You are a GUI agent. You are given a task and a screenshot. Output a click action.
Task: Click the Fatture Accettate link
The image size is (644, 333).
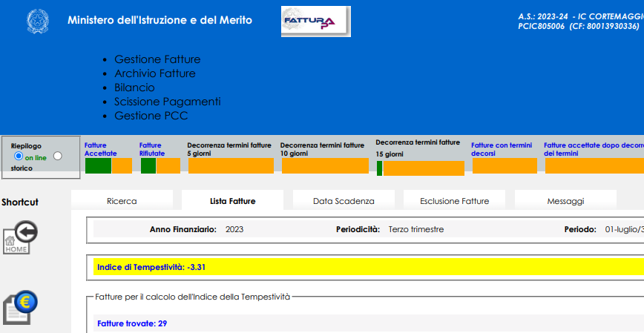100,149
